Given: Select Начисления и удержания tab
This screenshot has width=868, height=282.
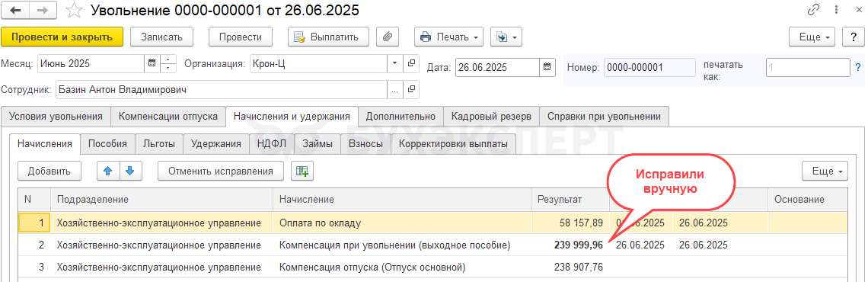Looking at the screenshot, I should (292, 117).
